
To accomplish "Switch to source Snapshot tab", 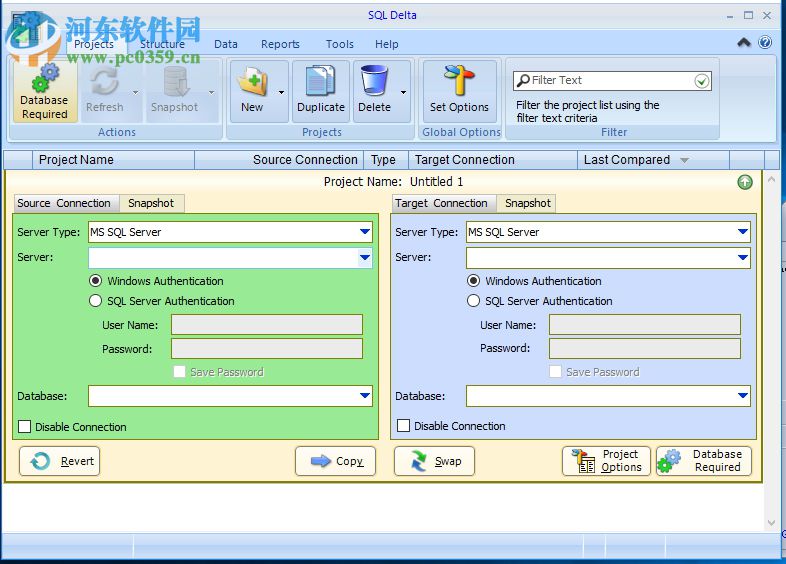I will 151,203.
